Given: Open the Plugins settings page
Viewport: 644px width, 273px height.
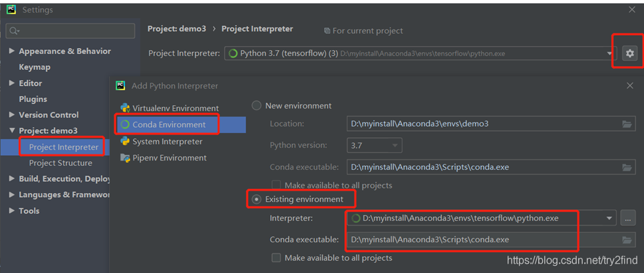Looking at the screenshot, I should click(x=33, y=99).
